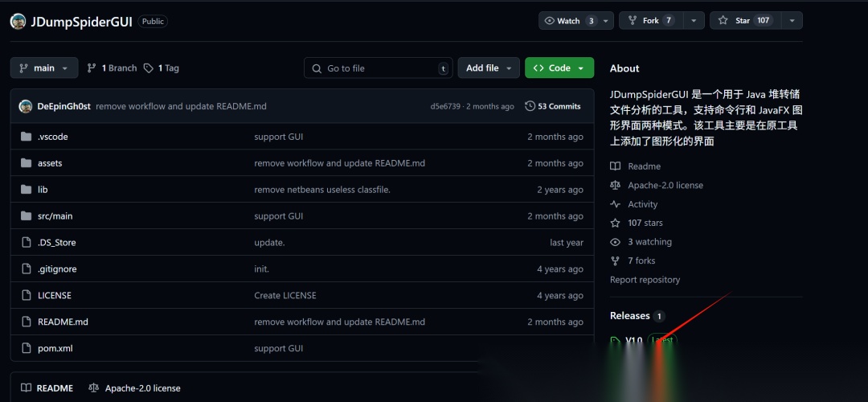Click the README.md file icon
The width and height of the screenshot is (868, 402).
[x=26, y=322]
